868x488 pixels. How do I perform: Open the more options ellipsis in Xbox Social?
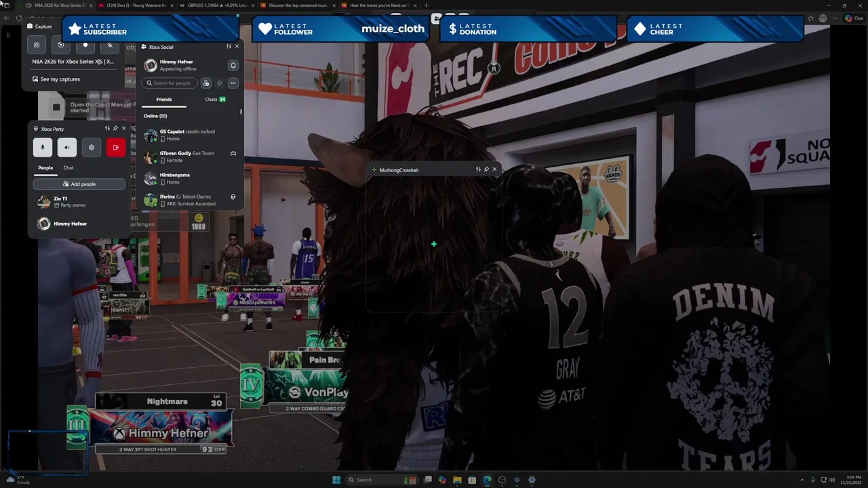click(233, 83)
